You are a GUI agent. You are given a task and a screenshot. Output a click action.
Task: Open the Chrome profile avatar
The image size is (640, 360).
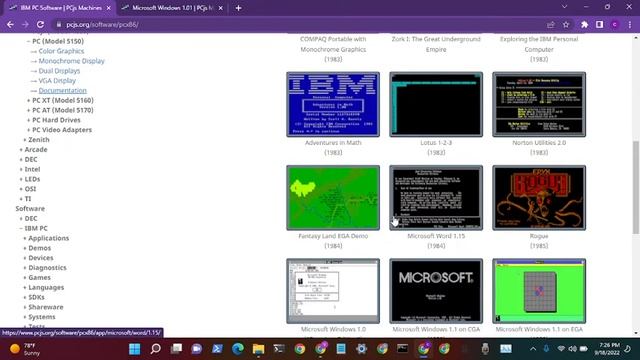tap(614, 24)
